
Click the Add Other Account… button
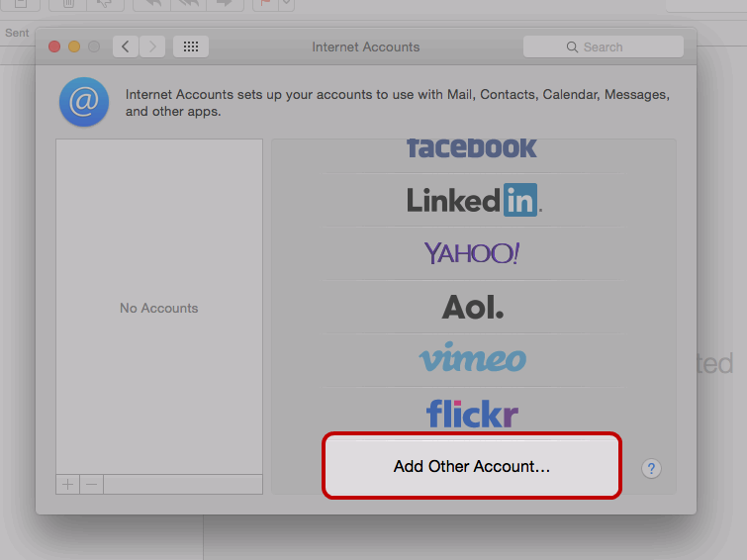point(472,466)
